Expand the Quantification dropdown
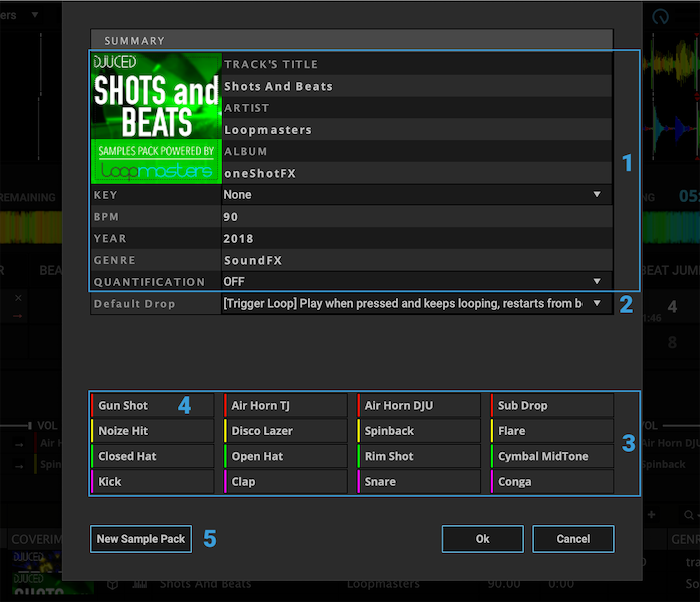 click(x=415, y=282)
